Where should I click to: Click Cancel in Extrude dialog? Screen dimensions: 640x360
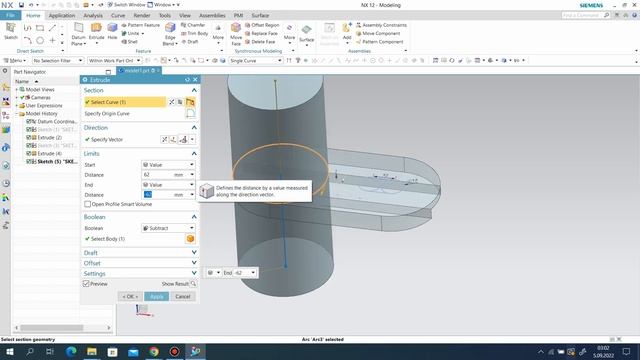coord(183,297)
